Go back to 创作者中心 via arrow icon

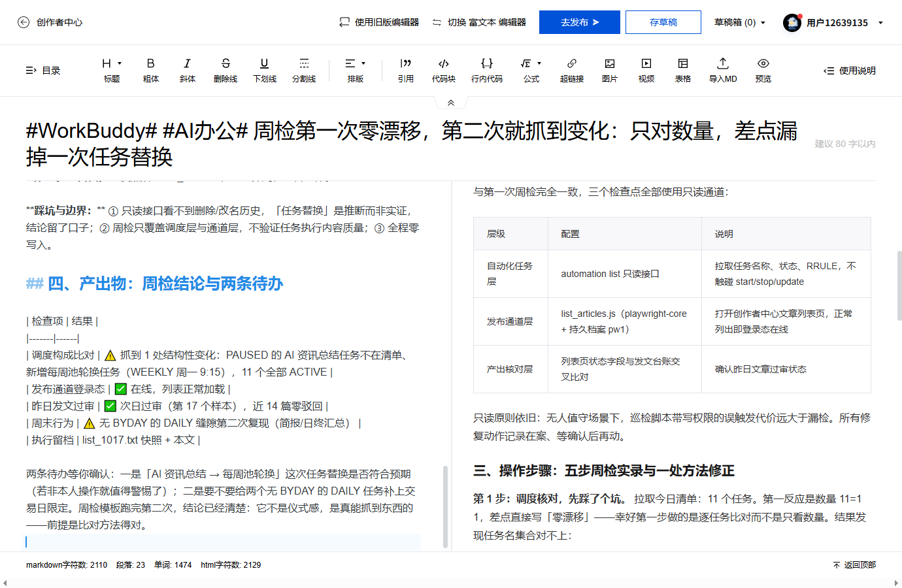24,22
